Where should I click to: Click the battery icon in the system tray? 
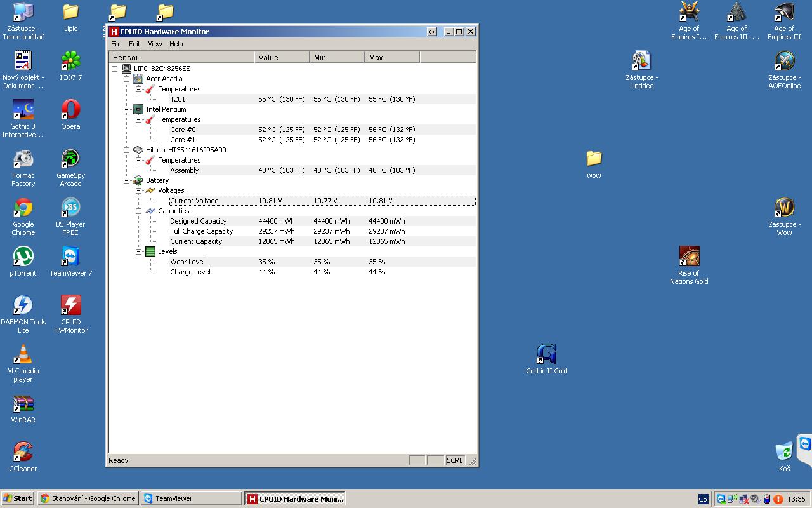coord(767,499)
